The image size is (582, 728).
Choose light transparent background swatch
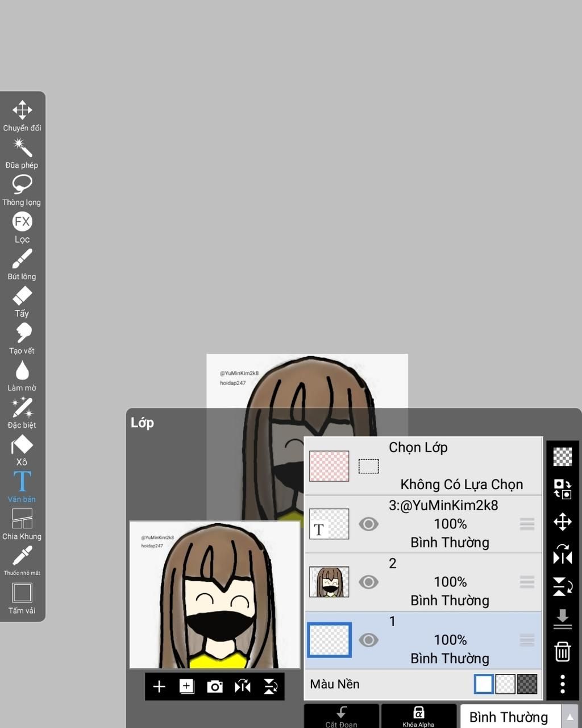pyautogui.click(x=505, y=684)
